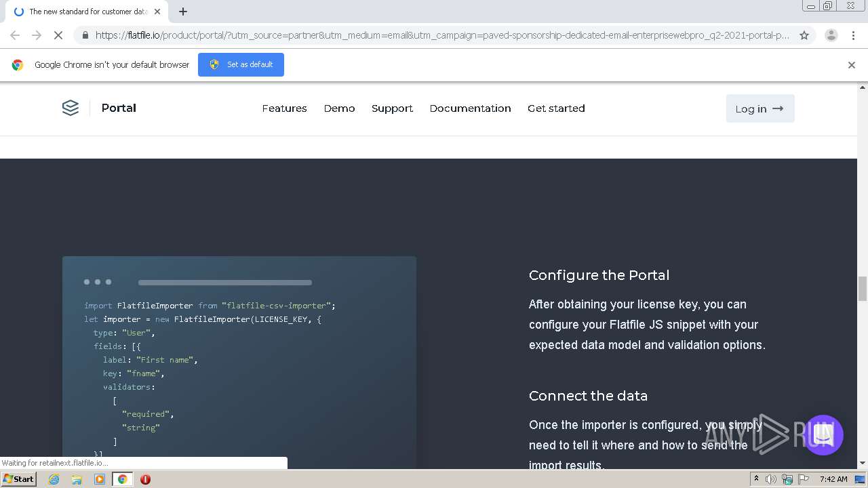Screen dimensions: 868x488
Task: Open the Portal product link
Action: pyautogui.click(x=119, y=108)
